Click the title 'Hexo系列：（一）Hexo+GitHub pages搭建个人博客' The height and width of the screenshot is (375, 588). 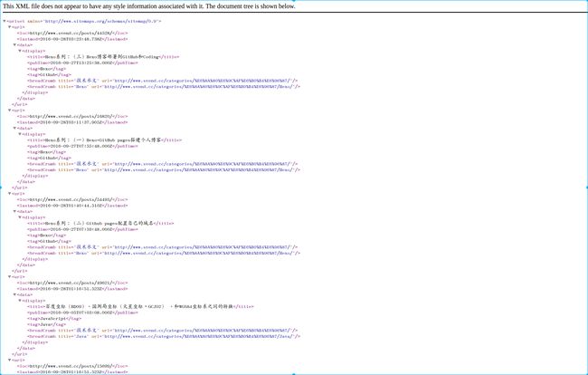(x=104, y=140)
